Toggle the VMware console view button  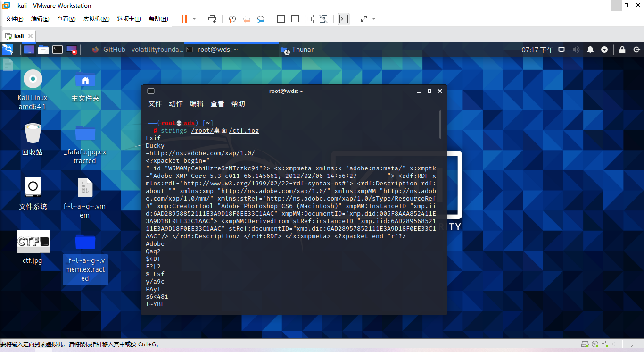(344, 19)
